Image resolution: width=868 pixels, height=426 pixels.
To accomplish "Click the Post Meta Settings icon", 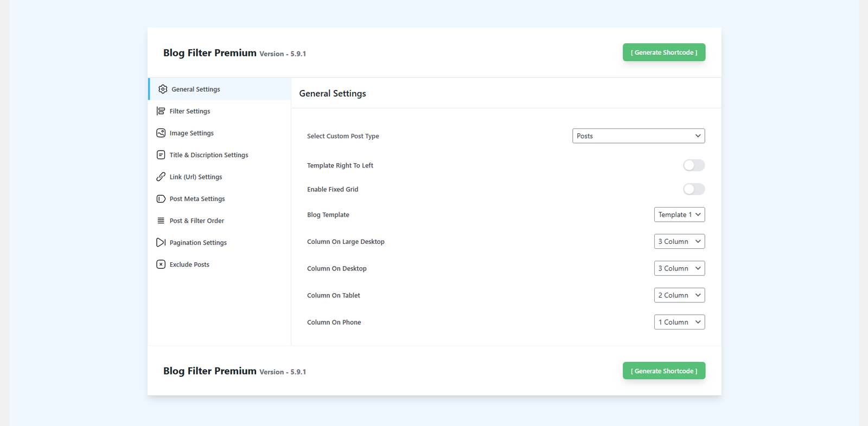I will click(x=161, y=199).
